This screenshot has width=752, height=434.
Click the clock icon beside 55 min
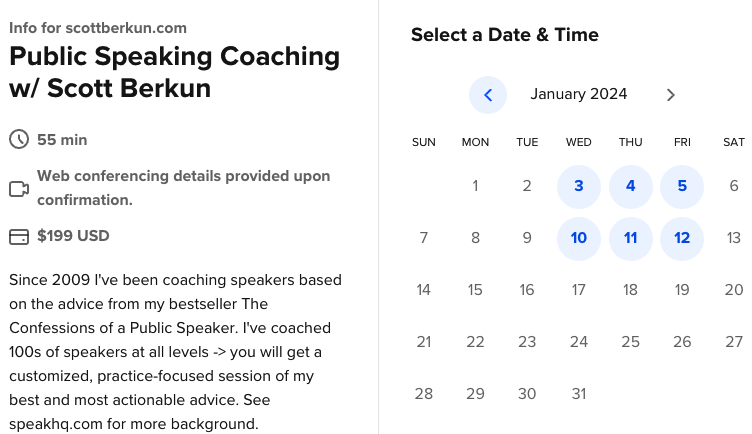point(19,140)
